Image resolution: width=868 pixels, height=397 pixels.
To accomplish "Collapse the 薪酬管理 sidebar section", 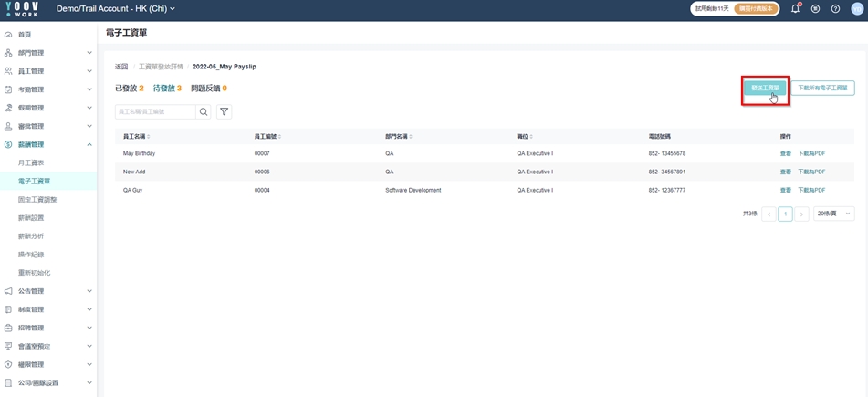I will tap(89, 144).
